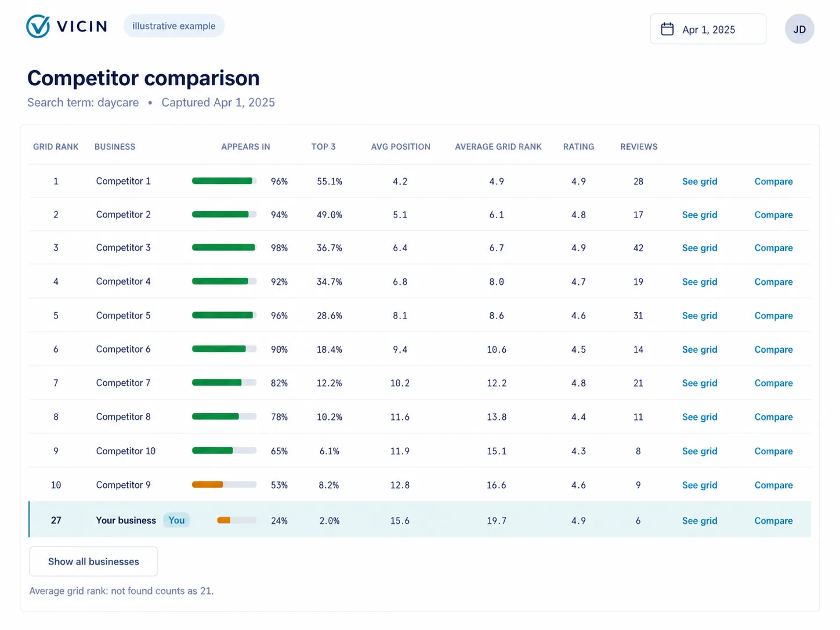The height and width of the screenshot is (630, 840).
Task: Click the Top 3 column header
Action: tap(324, 147)
